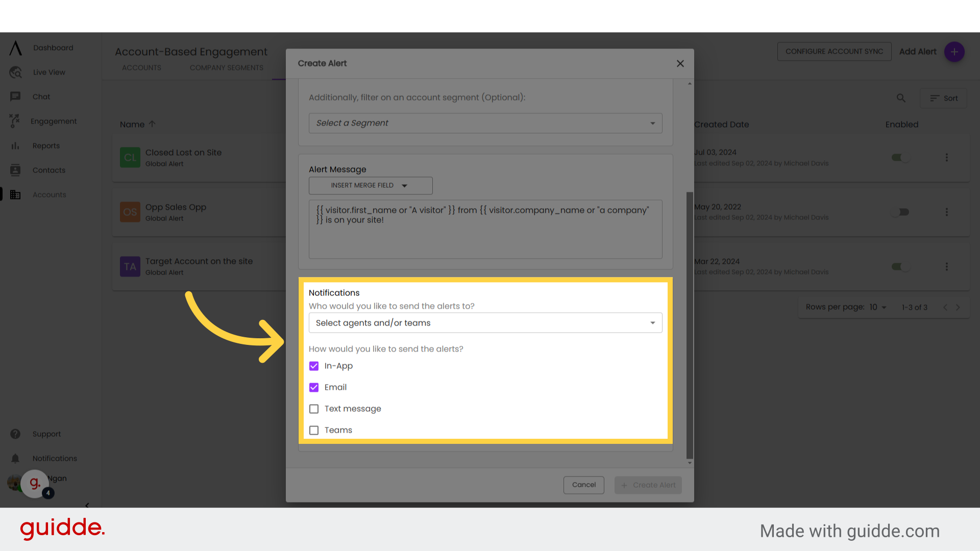Open the Live View icon in sidebar

coord(15,72)
